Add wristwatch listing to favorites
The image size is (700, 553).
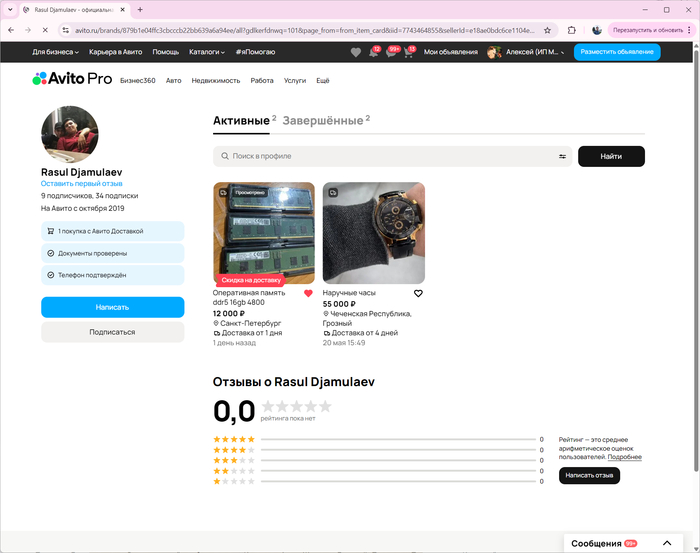click(x=418, y=294)
